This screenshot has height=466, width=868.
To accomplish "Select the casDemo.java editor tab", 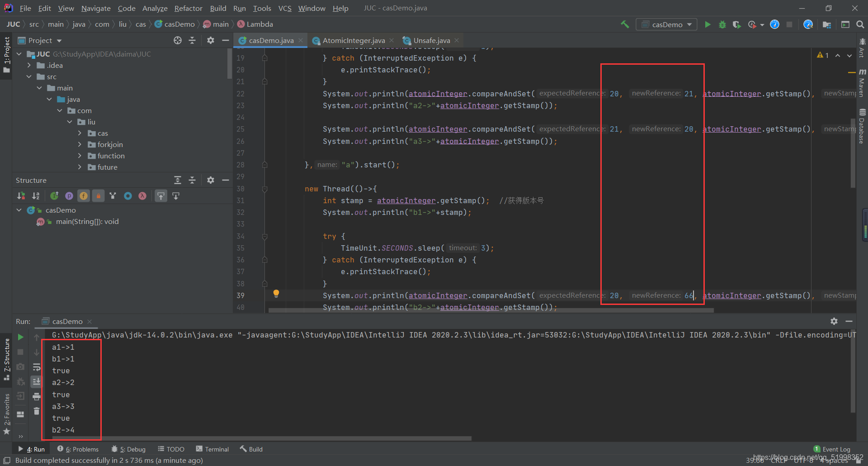I will pyautogui.click(x=271, y=40).
